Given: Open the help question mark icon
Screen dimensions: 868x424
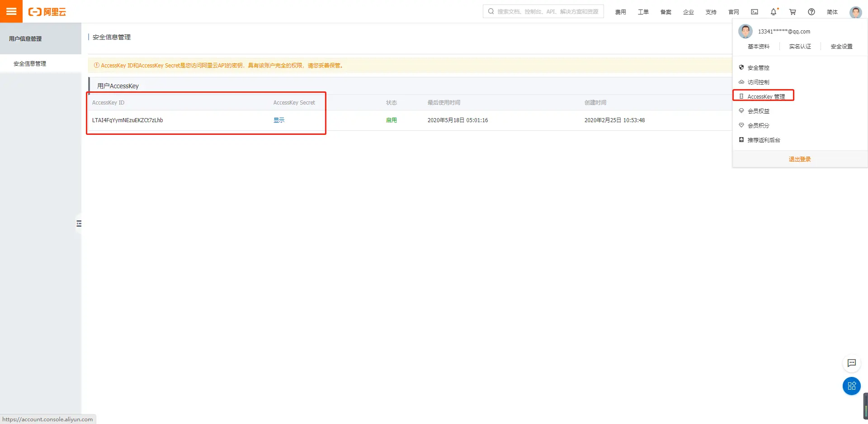Looking at the screenshot, I should [811, 12].
